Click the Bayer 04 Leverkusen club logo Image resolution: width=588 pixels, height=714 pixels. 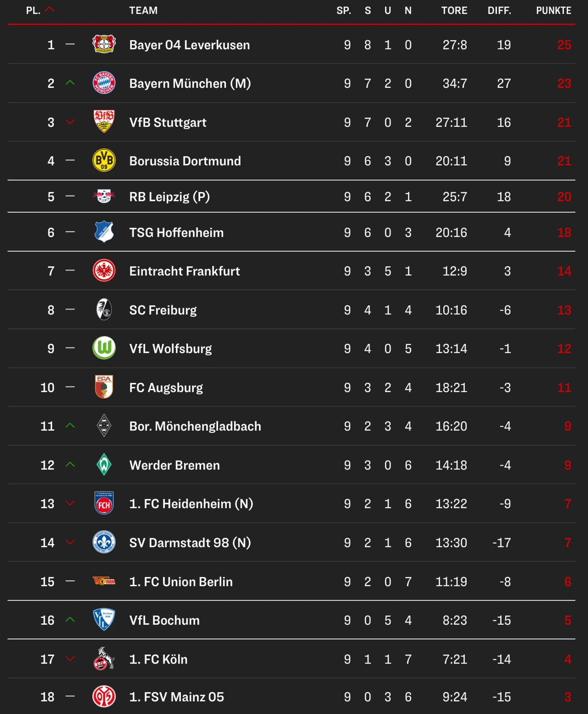click(104, 44)
